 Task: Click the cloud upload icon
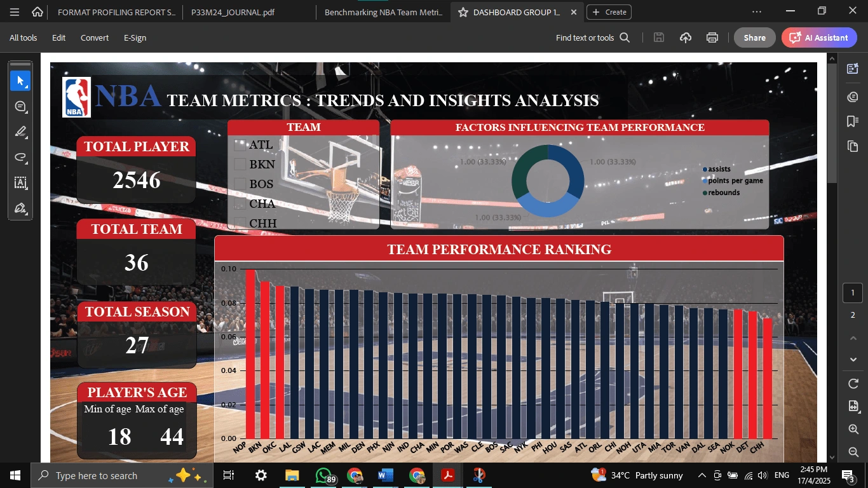[x=686, y=37]
